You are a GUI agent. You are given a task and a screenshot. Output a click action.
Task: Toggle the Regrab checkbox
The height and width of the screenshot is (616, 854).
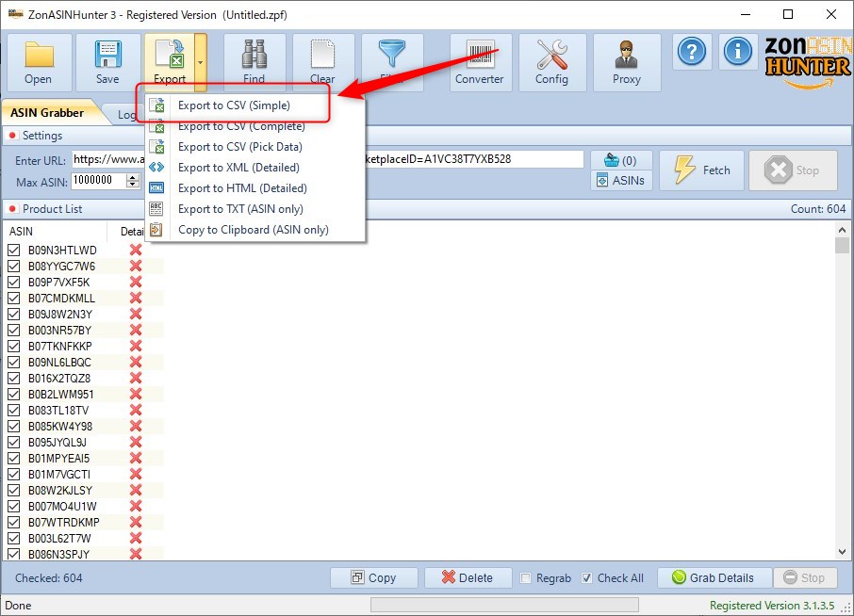coord(526,578)
